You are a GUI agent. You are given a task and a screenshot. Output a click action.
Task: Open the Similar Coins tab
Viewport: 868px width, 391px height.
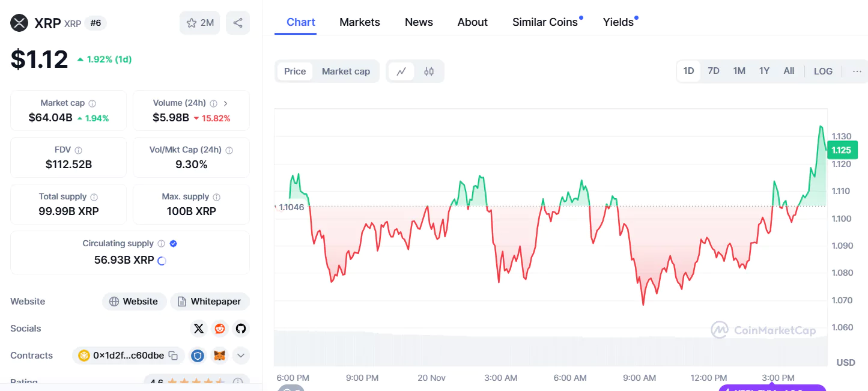click(545, 22)
